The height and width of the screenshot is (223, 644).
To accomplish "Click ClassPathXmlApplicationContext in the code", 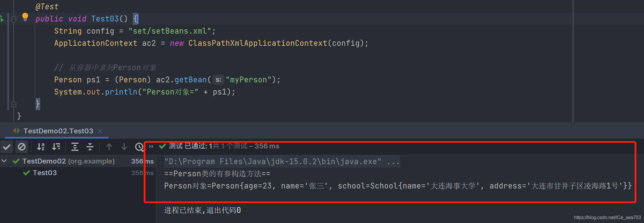I will click(x=258, y=43).
